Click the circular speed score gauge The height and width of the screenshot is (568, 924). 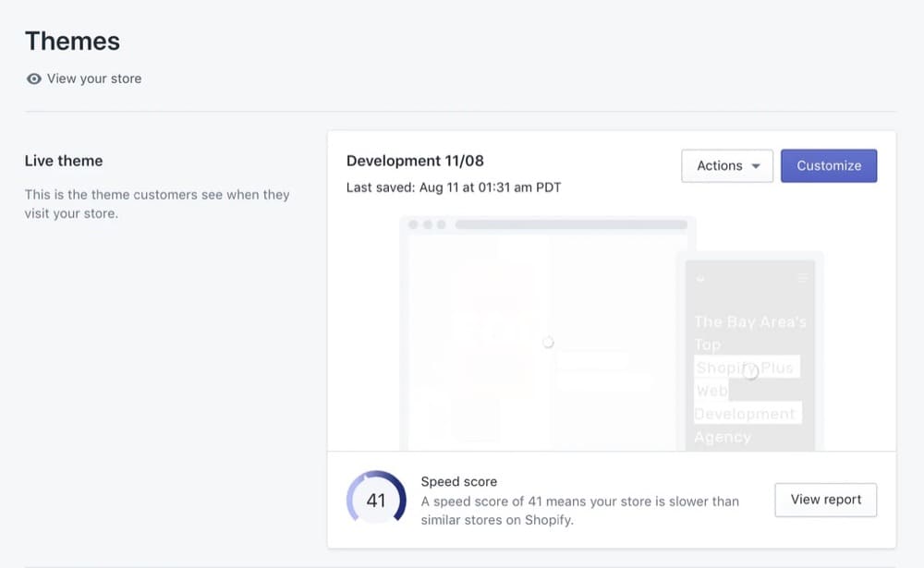[x=376, y=501]
